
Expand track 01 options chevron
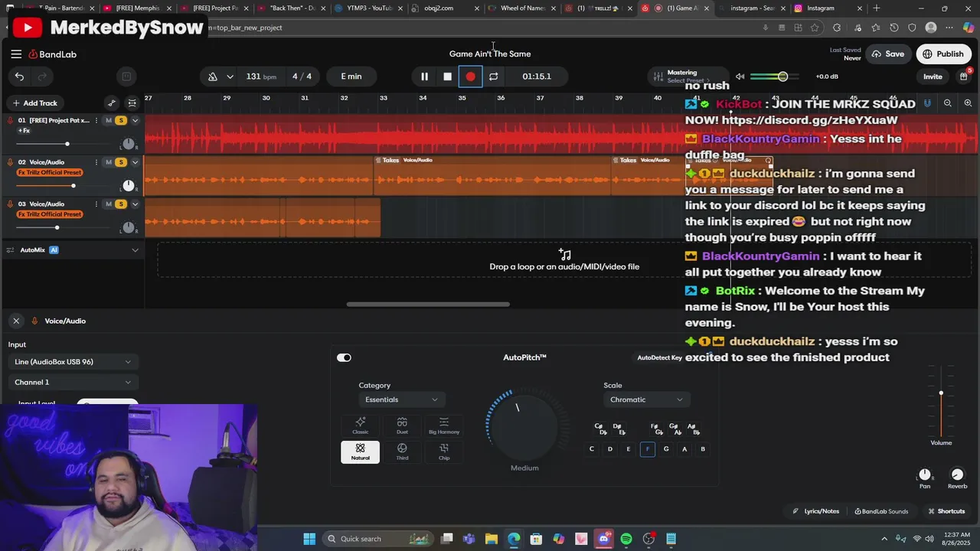[135, 121]
